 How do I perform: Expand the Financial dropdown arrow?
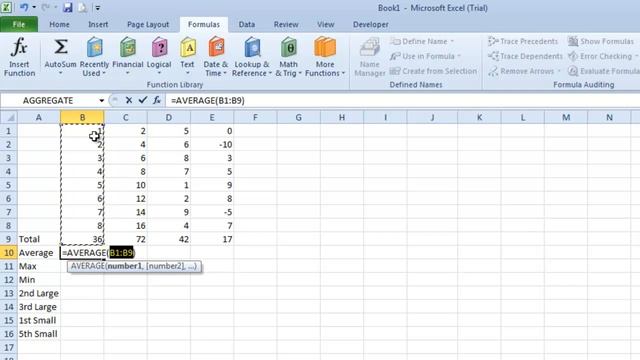coord(128,73)
